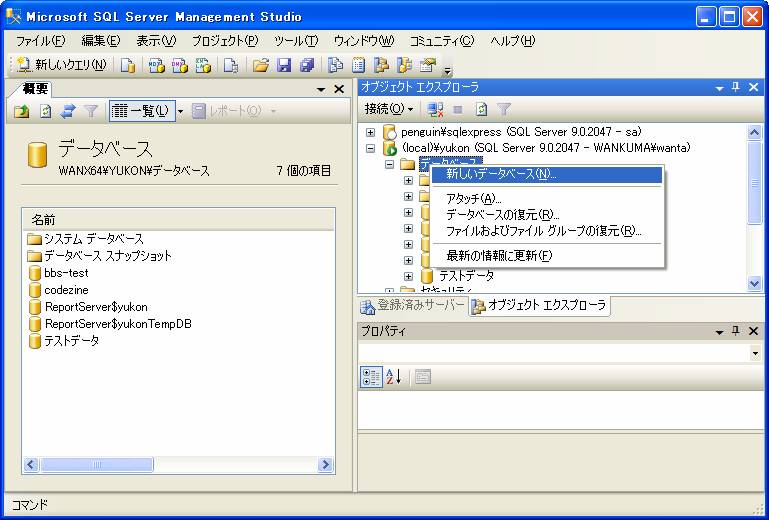Open the 接続 dropdown in Object Explorer
Image resolution: width=769 pixels, height=520 pixels.
click(389, 109)
